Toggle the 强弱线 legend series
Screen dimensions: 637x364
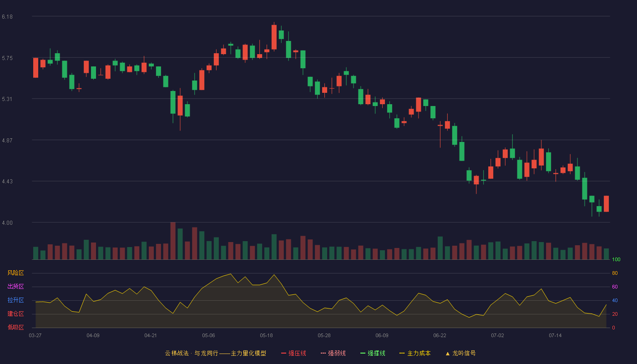[x=333, y=353]
